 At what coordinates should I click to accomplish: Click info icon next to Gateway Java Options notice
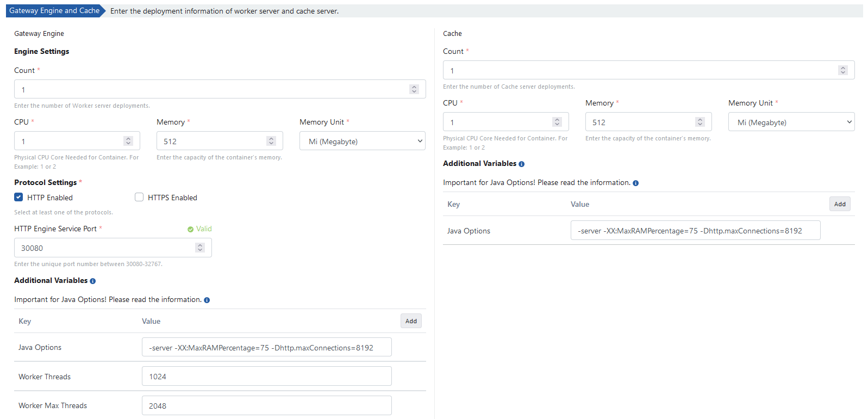pos(207,300)
